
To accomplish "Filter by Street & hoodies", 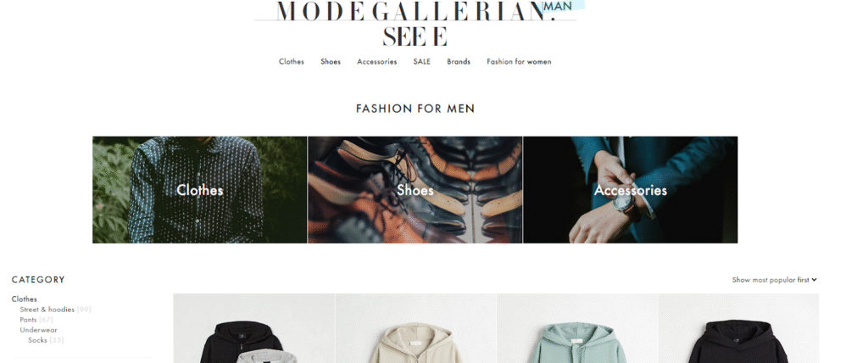I will click(47, 310).
